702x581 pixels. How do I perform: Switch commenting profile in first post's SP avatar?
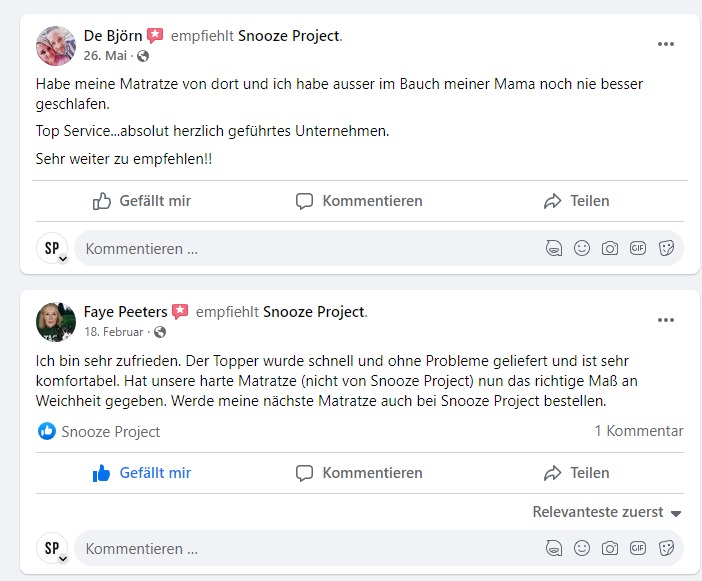coord(52,248)
